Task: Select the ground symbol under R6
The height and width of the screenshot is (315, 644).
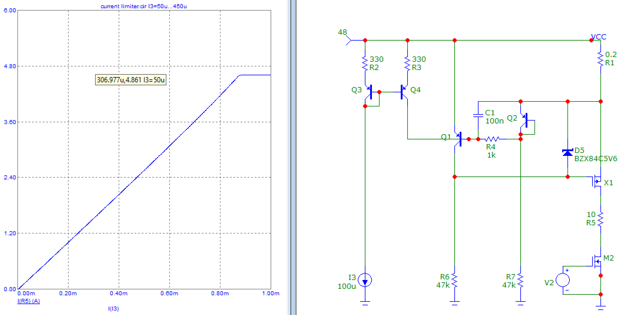Action: tap(455, 303)
